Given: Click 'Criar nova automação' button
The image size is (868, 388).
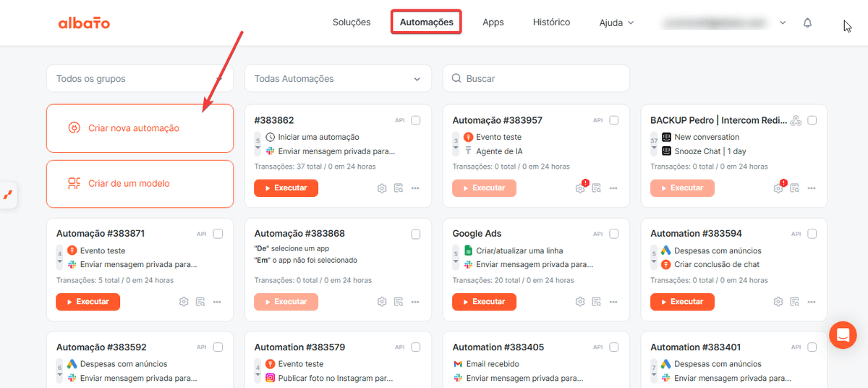Looking at the screenshot, I should pos(140,128).
